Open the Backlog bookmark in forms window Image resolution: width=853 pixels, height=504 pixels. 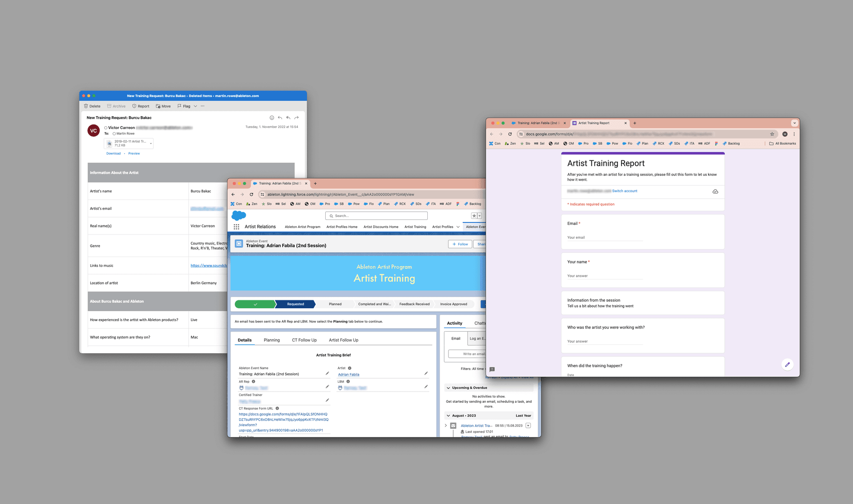click(x=731, y=144)
